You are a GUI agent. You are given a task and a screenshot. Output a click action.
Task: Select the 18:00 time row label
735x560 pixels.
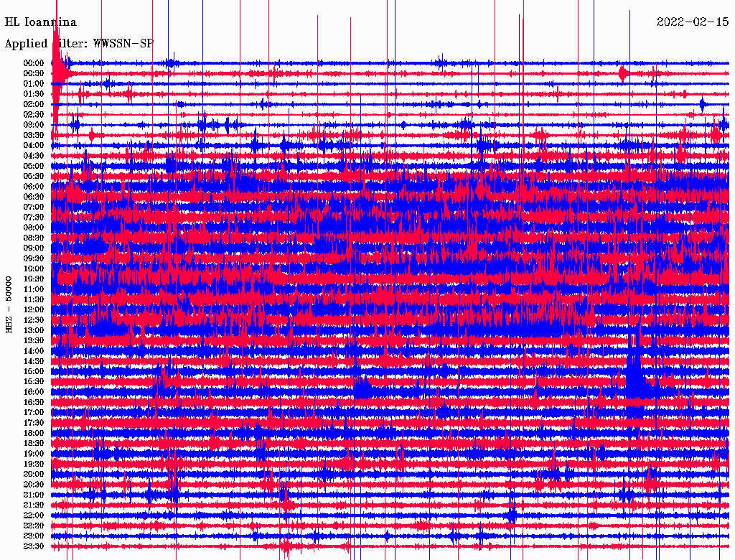point(34,433)
